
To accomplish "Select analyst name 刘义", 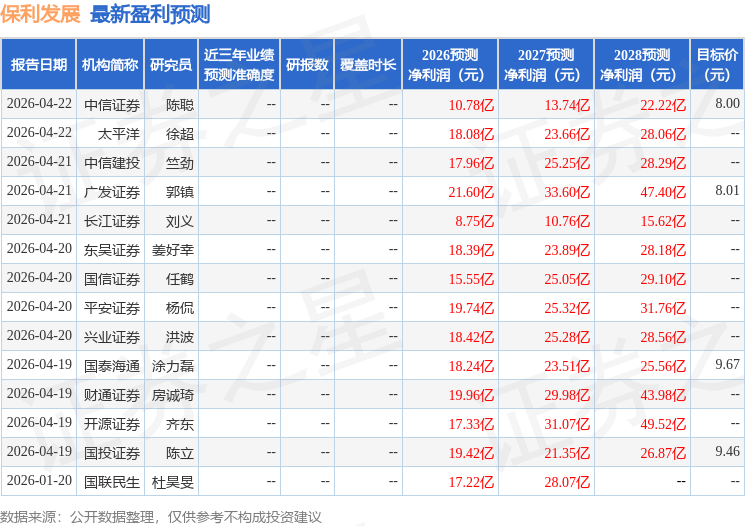I will (x=180, y=221).
